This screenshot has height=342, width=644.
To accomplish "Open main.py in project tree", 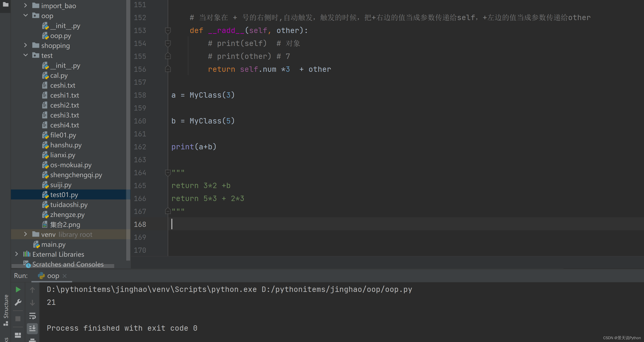I will tap(49, 245).
